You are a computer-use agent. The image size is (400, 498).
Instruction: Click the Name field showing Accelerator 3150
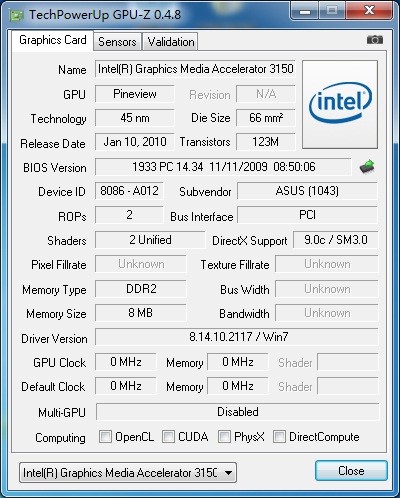coord(195,69)
